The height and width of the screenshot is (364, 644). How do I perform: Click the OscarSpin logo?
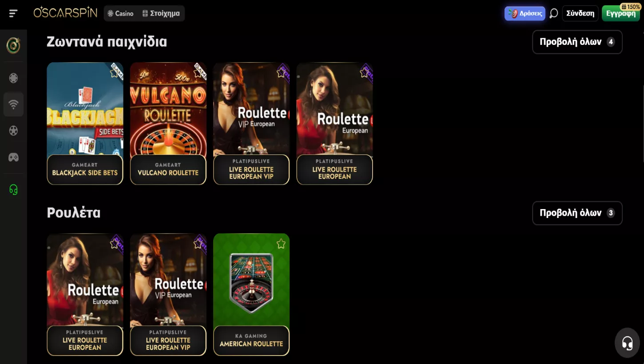(x=65, y=12)
